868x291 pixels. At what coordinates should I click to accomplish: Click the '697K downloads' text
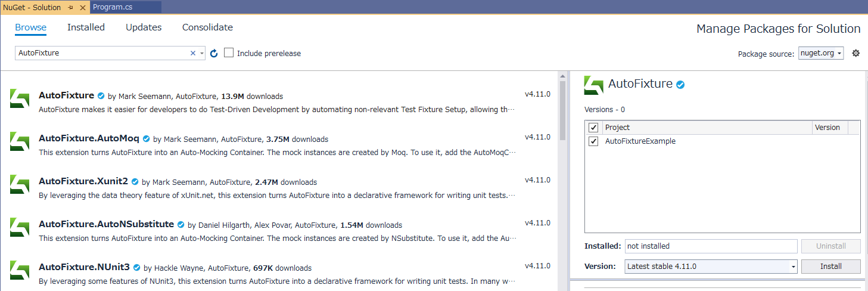pyautogui.click(x=283, y=268)
